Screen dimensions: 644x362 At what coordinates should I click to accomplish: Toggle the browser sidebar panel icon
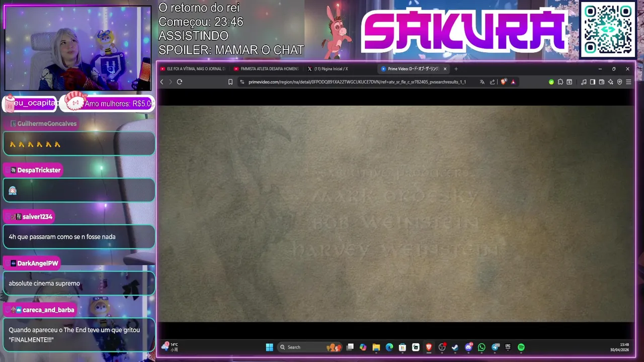click(x=593, y=82)
